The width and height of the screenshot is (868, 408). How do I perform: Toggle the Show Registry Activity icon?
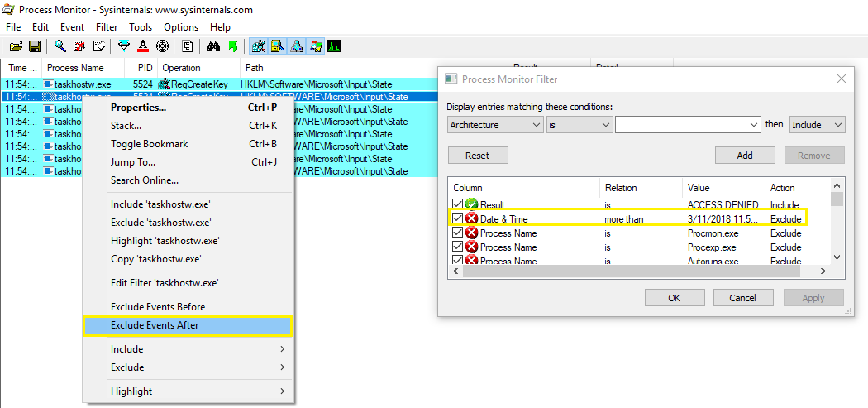258,46
